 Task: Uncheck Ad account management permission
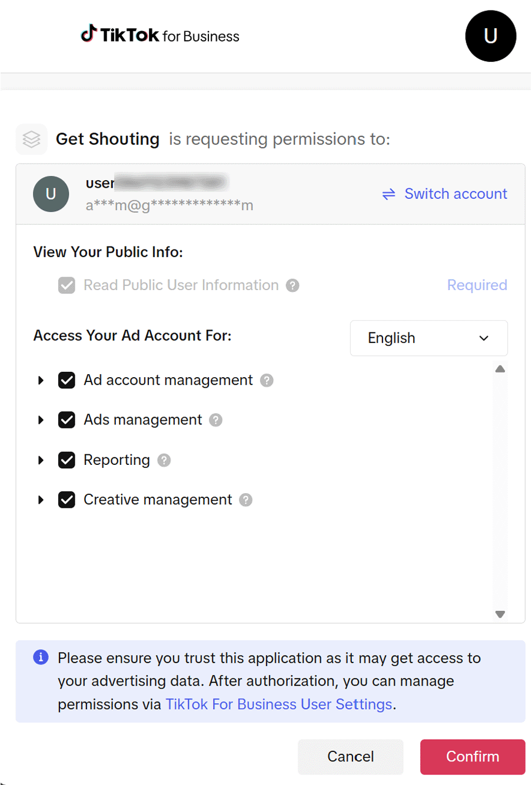point(66,380)
